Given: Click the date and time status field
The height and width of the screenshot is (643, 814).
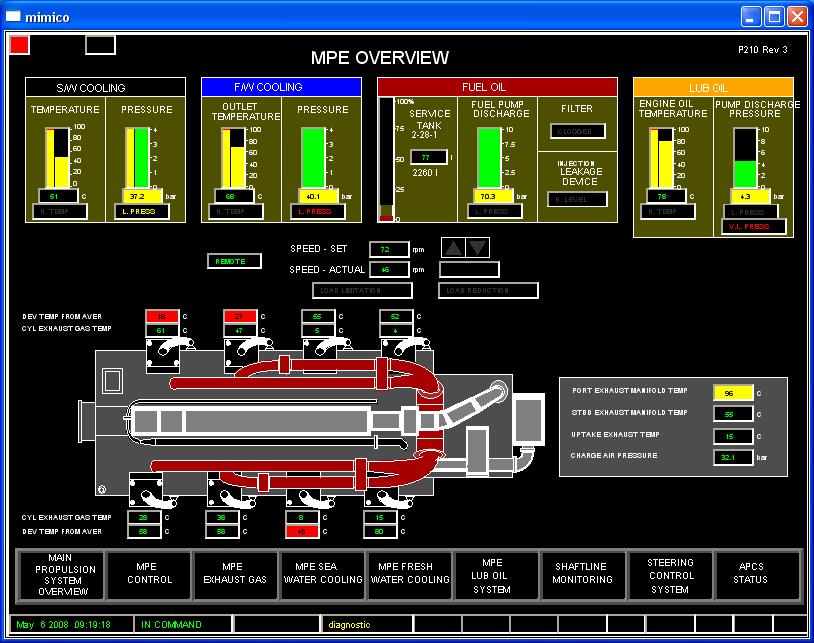Looking at the screenshot, I should click(71, 624).
